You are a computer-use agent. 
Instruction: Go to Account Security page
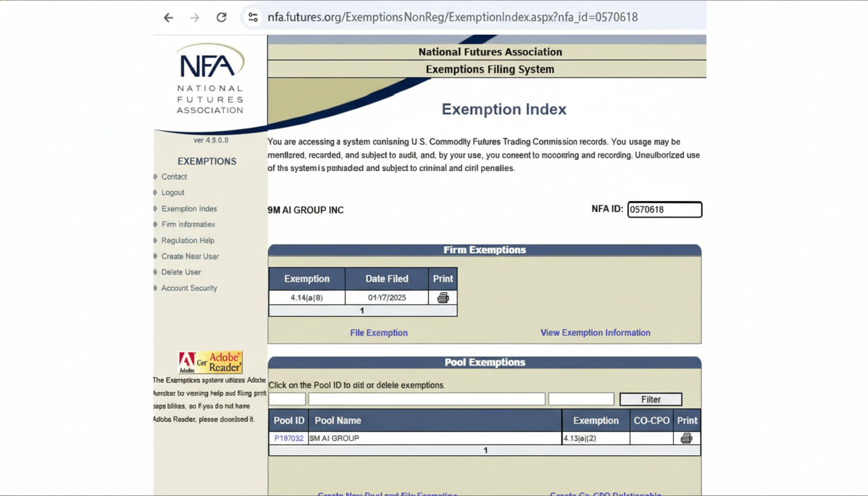(189, 288)
